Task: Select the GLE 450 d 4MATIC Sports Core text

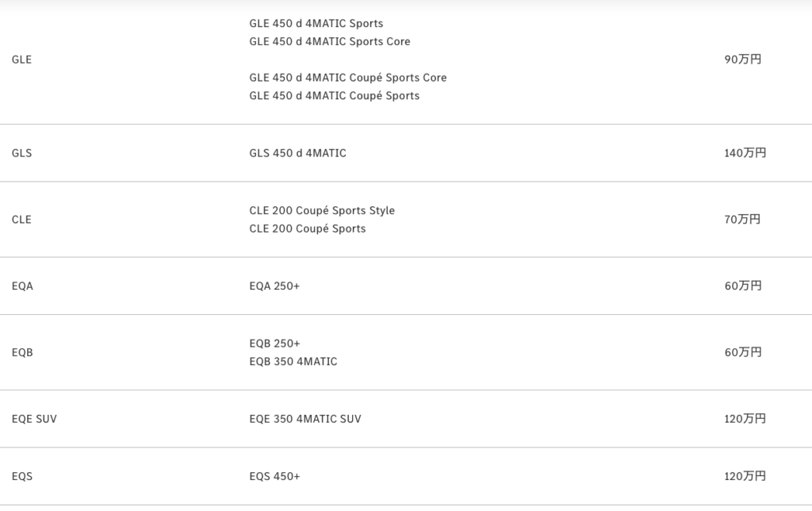Action: pos(329,41)
